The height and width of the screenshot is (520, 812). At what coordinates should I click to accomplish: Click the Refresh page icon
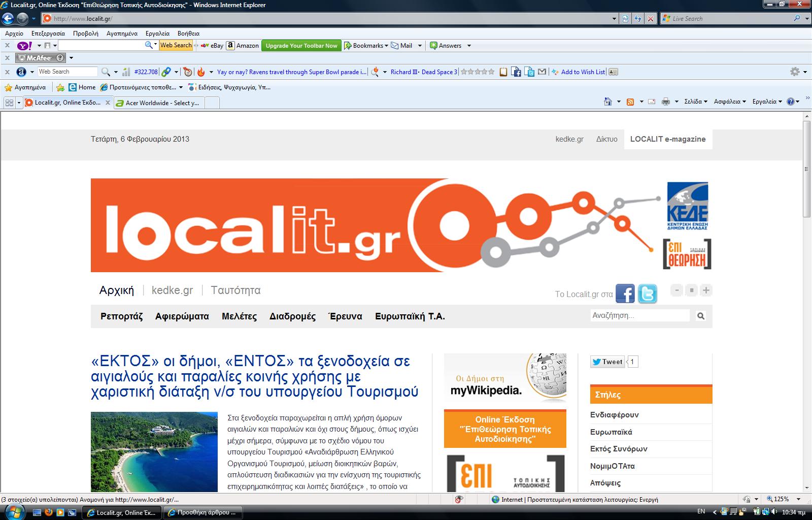tap(638, 19)
